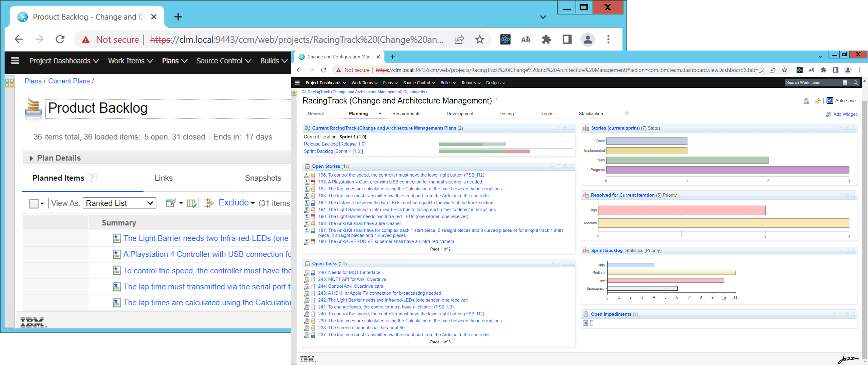Click the refresh dashboard icon beside Auto-save

point(818,100)
